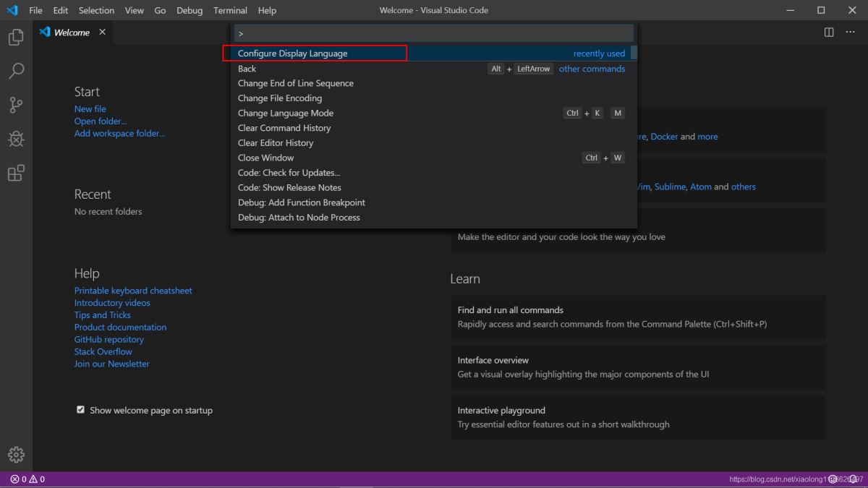Screen dimensions: 868x488
Task: Open the Terminal menu
Action: click(x=230, y=10)
